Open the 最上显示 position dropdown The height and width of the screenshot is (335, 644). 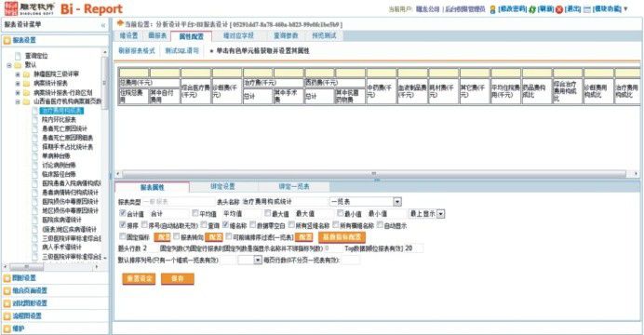coord(441,213)
